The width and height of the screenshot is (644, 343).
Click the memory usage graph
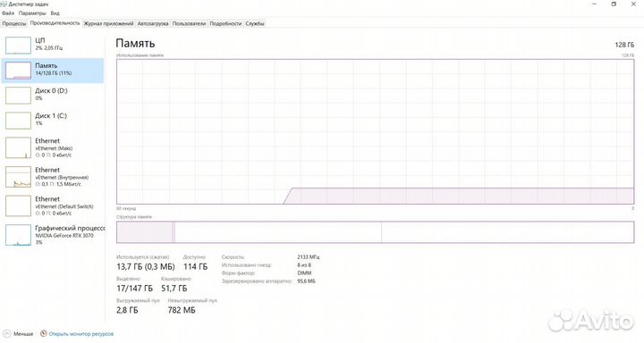(x=375, y=131)
